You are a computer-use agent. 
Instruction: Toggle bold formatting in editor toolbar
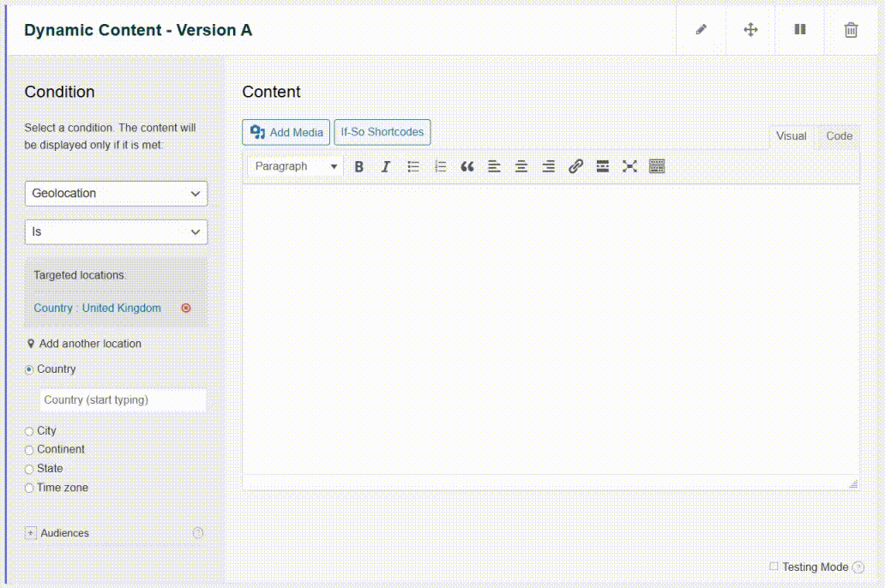[x=359, y=166]
